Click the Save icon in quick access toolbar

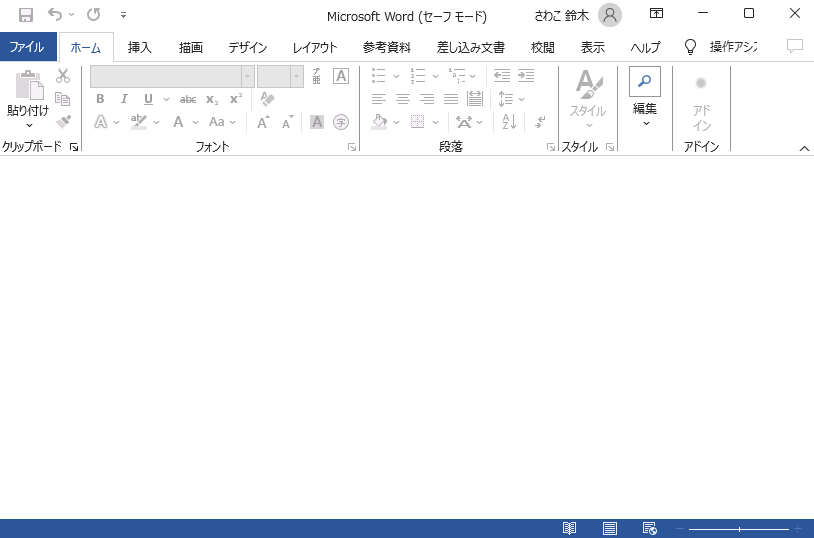[25, 15]
